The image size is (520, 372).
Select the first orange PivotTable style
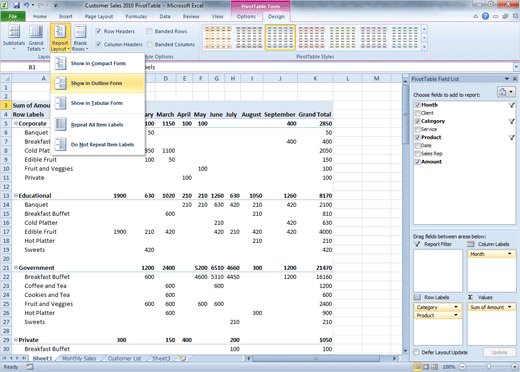218,37
